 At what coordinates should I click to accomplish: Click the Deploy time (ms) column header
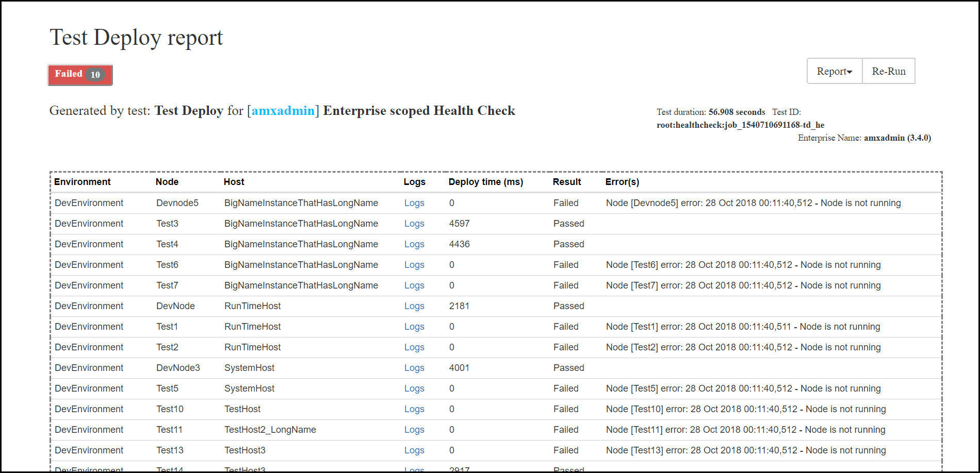tap(486, 182)
